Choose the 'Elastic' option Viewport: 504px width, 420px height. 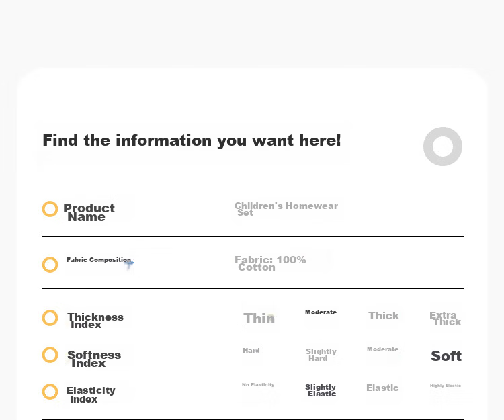[x=382, y=388]
